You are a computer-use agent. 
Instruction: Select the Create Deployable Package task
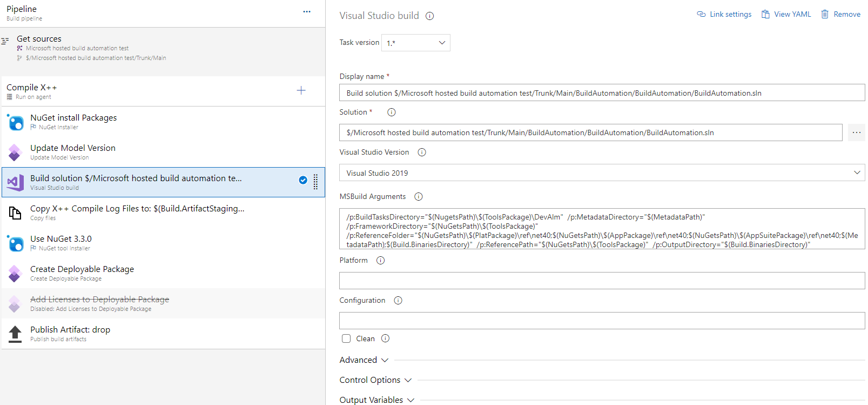pyautogui.click(x=163, y=273)
